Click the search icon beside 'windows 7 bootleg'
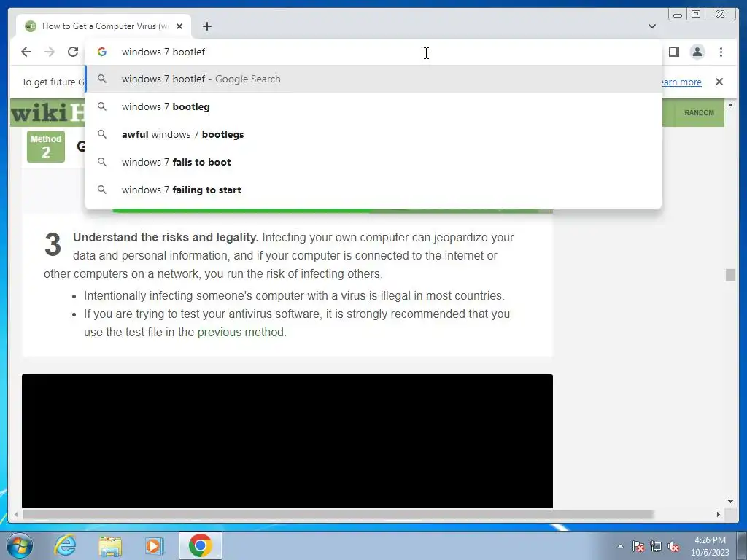This screenshot has width=747, height=560. (102, 106)
